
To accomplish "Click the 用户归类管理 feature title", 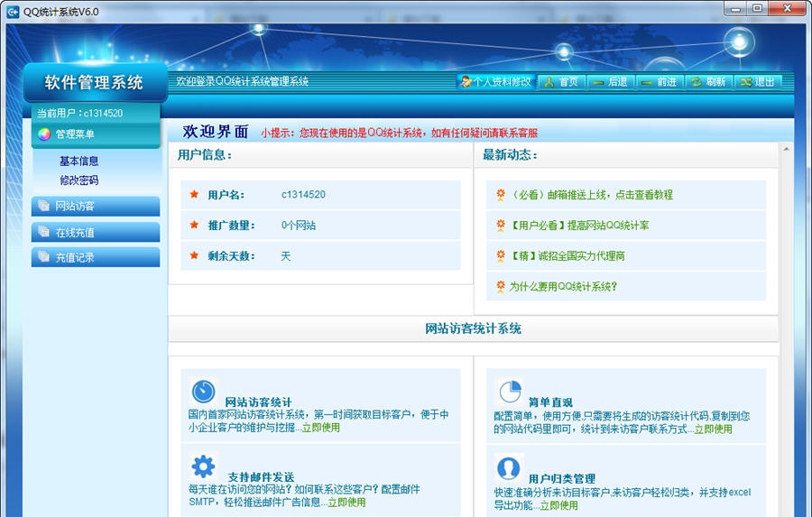I will [x=562, y=479].
